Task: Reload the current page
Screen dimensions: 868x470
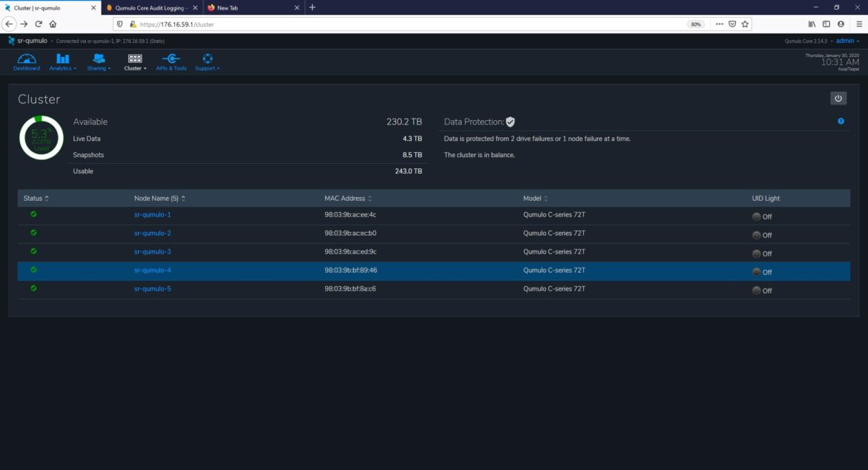Action: 39,24
